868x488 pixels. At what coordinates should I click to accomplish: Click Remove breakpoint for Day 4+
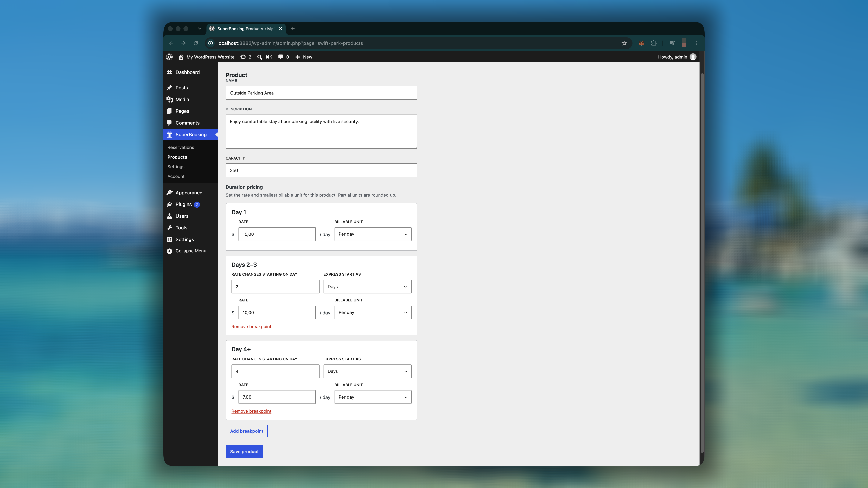tap(251, 411)
